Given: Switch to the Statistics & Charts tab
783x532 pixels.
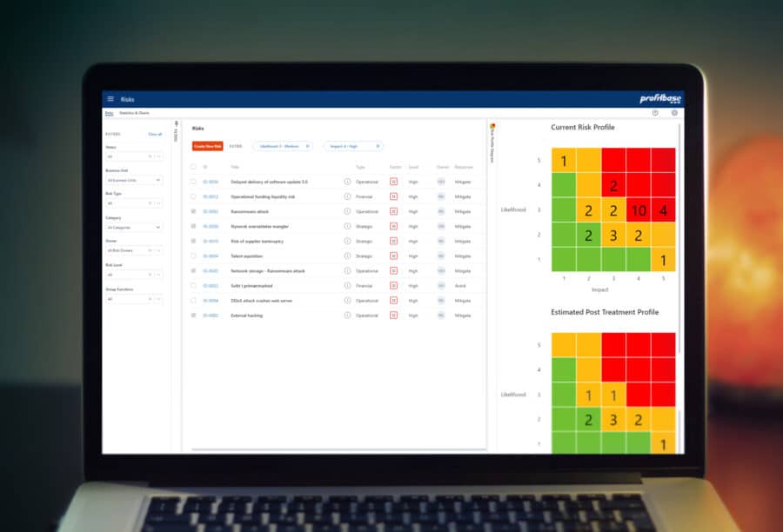Looking at the screenshot, I should click(x=133, y=111).
